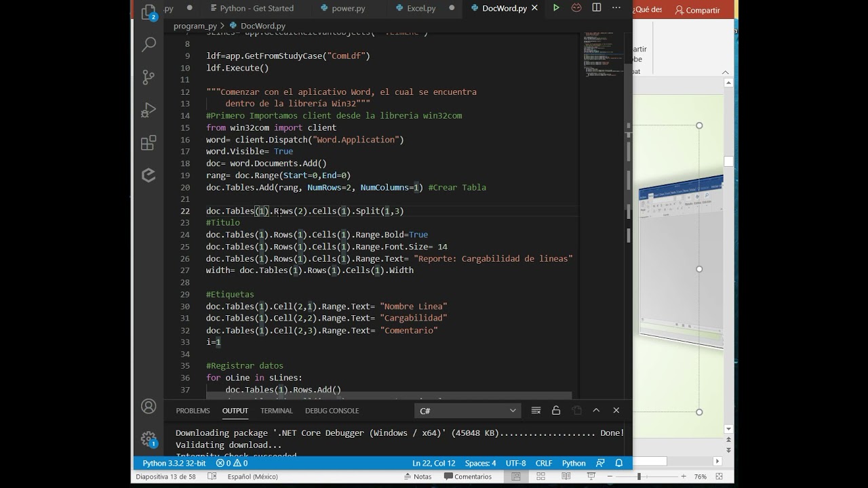
Task: Change indentation via Spaces: 4
Action: pyautogui.click(x=480, y=464)
